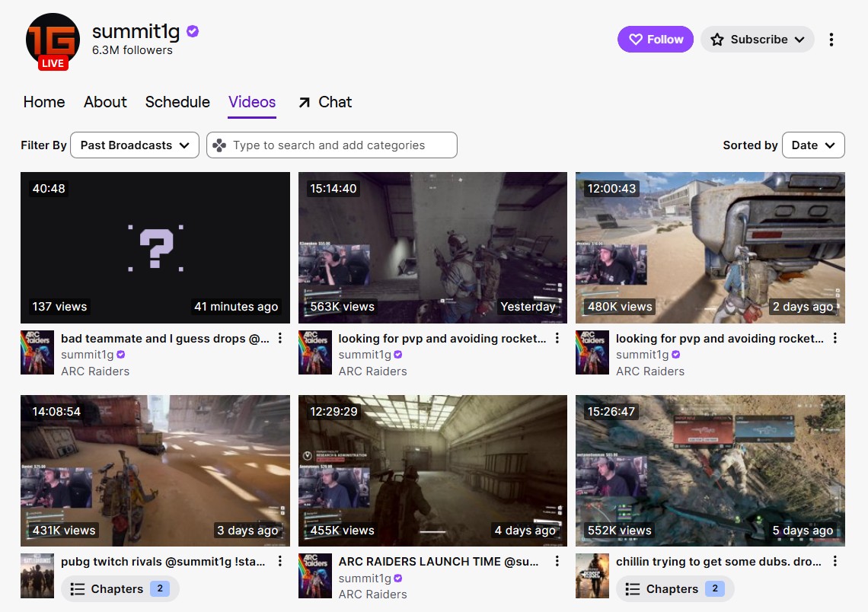Open ARC Raiders category under 'ARC RAIDERS LAUNCH TIME'
Image resolution: width=868 pixels, height=612 pixels.
[x=372, y=594]
